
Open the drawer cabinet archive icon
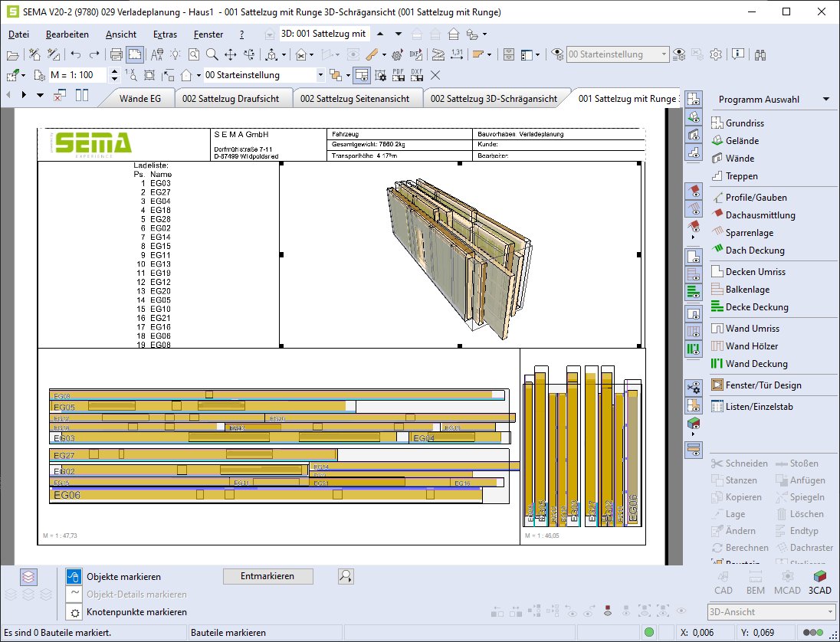tap(509, 54)
